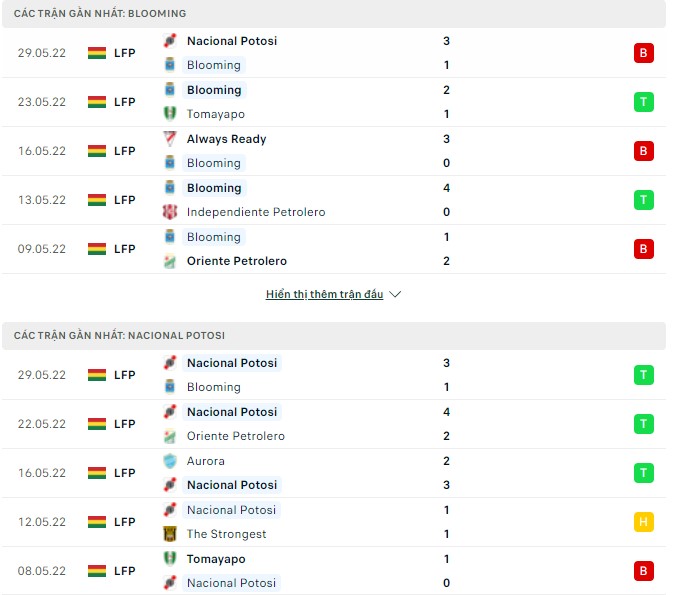
Task: Click Oriente Petrolero crest in 09.05.22 match
Action: click(169, 261)
